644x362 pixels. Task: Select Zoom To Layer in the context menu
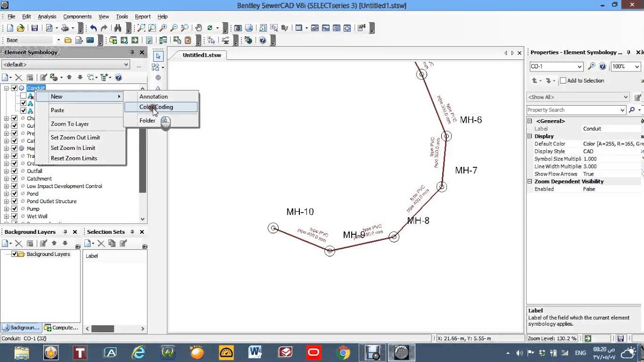pos(69,124)
